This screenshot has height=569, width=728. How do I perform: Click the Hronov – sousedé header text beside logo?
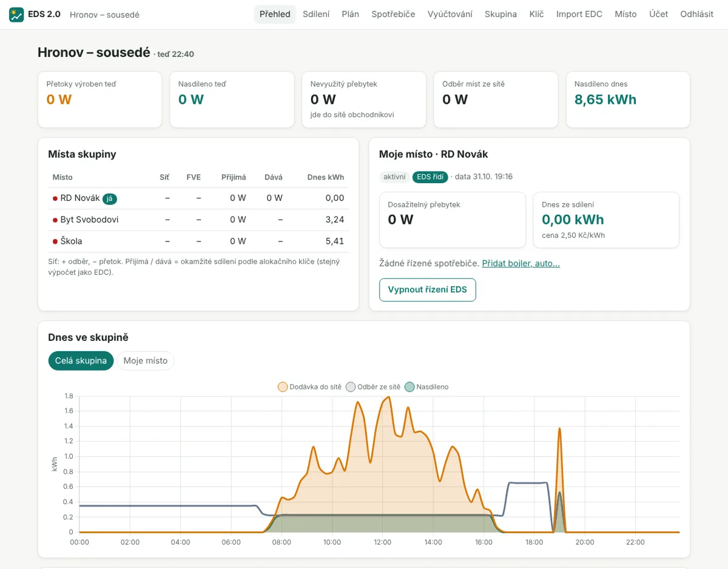pyautogui.click(x=104, y=15)
